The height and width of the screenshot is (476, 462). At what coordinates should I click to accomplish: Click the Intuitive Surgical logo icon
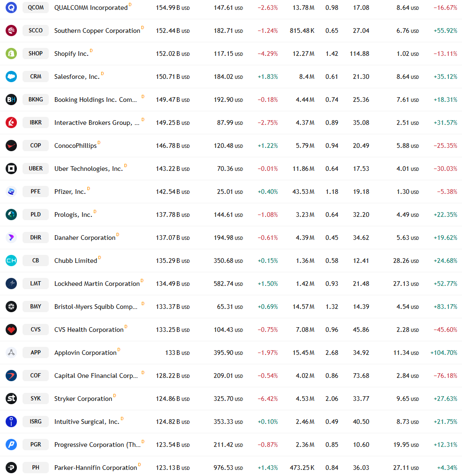[x=11, y=422]
